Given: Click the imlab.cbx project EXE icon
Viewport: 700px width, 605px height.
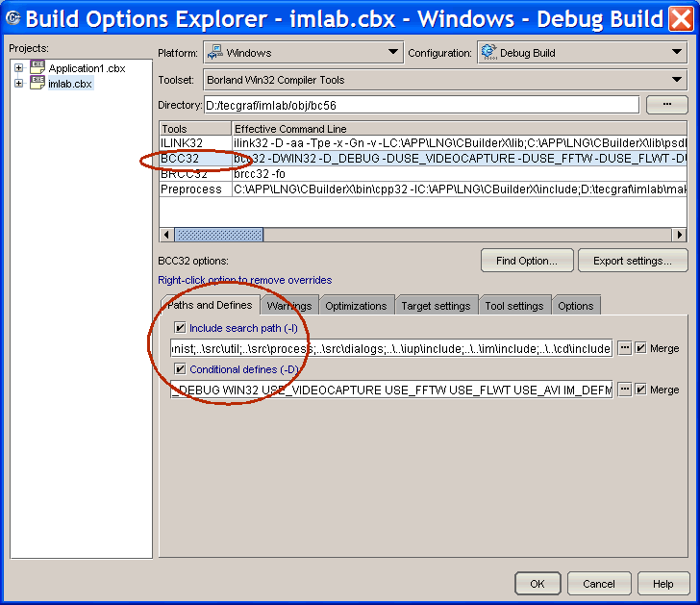Looking at the screenshot, I should click(x=37, y=83).
